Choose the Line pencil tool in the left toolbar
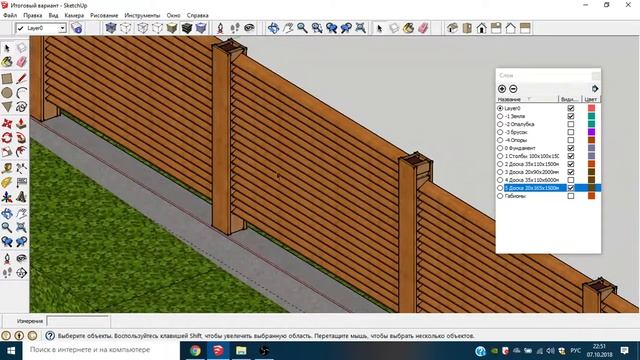Screen dimensions: 640x360 [22, 78]
